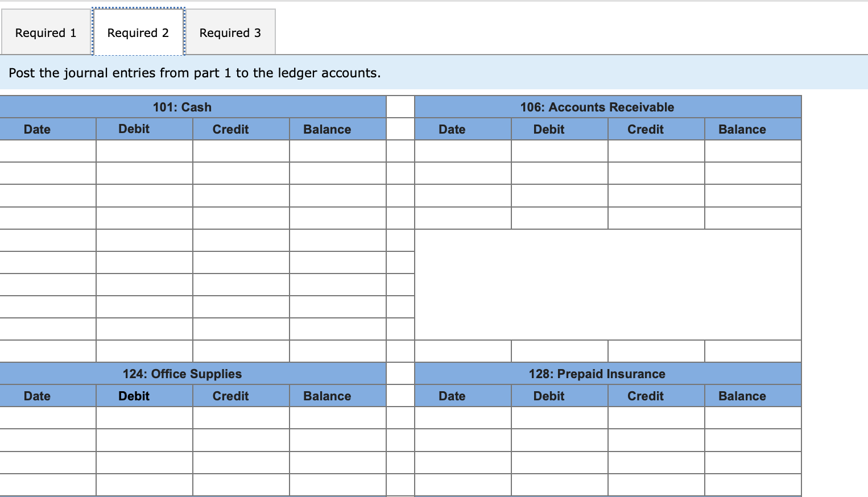Click the first Date cell under Accounts Receivable
868x497 pixels.
[x=462, y=151]
